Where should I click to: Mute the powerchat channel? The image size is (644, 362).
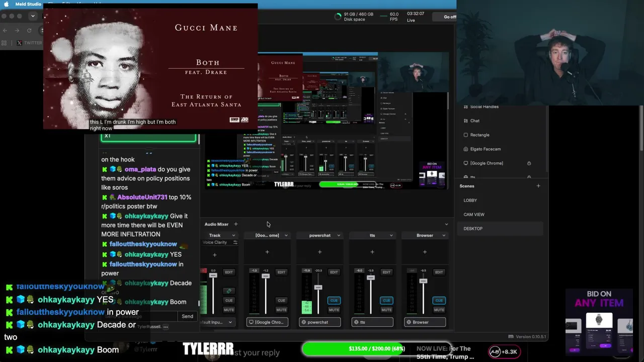click(x=334, y=310)
